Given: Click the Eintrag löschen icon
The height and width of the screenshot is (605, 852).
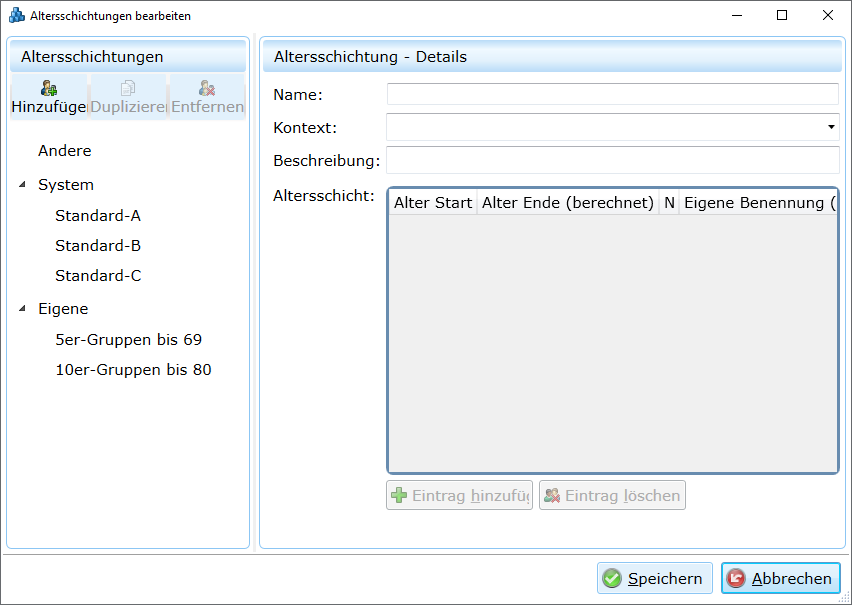Looking at the screenshot, I should pos(552,495).
